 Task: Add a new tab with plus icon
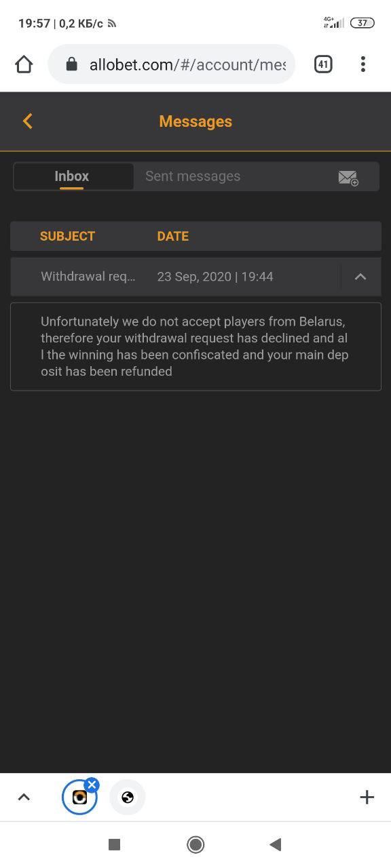(x=367, y=797)
